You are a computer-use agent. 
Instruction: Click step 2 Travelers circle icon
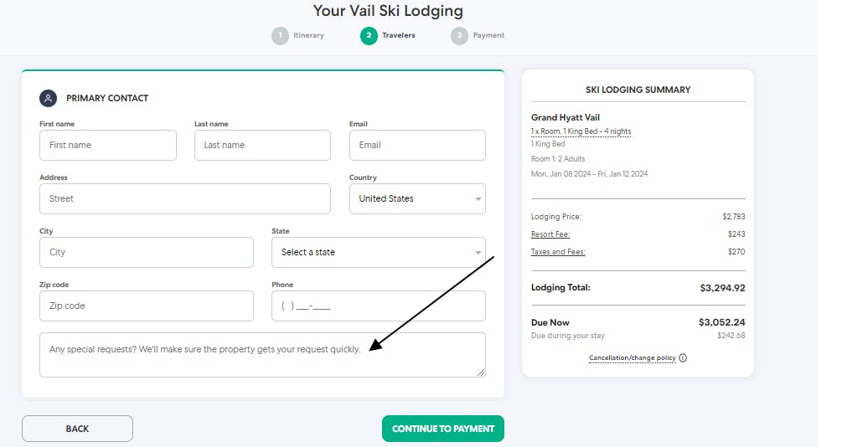pos(369,36)
